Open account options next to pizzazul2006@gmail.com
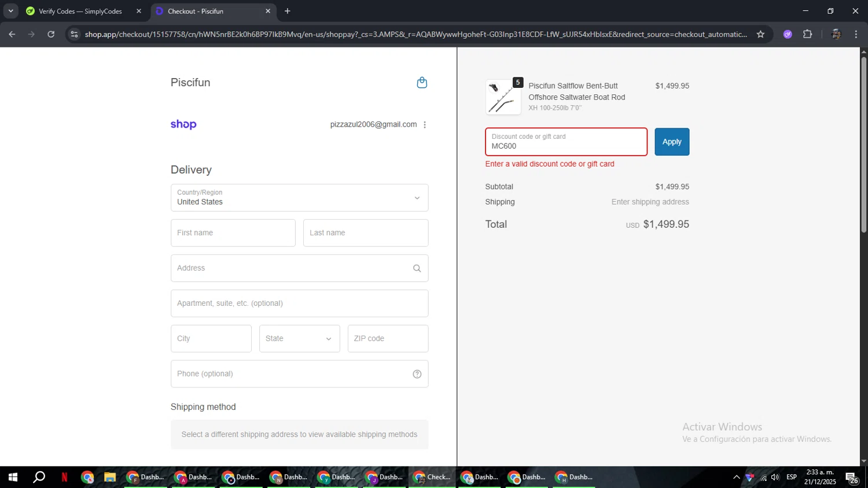This screenshot has height=488, width=868. (425, 125)
